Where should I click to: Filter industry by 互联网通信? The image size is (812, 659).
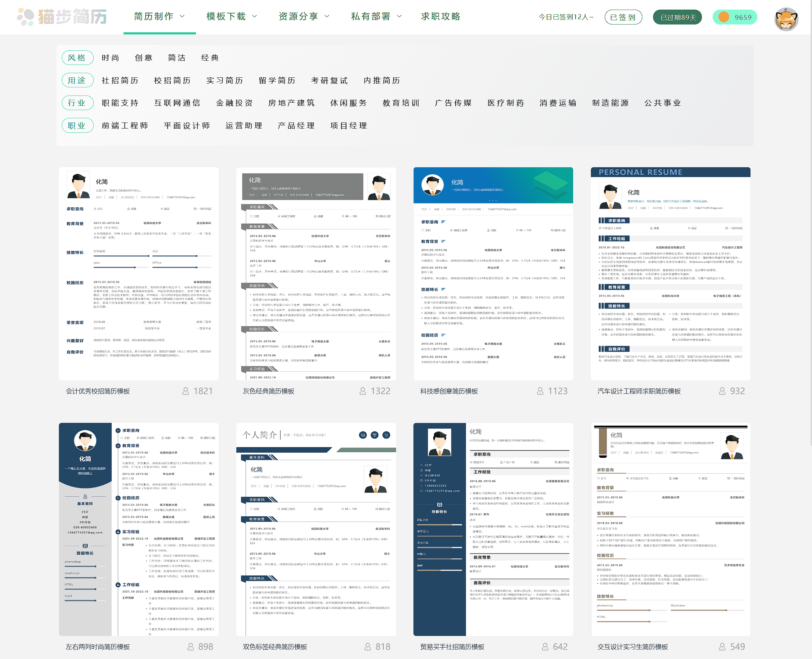click(x=177, y=103)
